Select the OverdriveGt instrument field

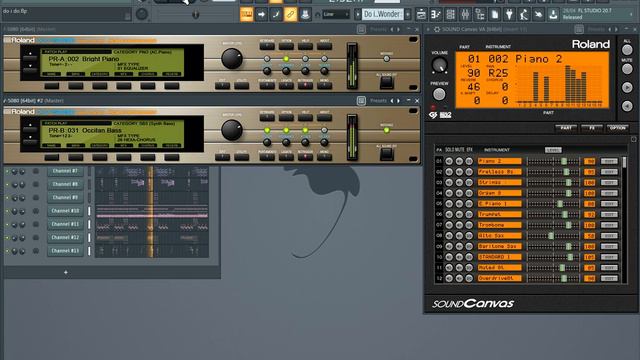click(500, 278)
